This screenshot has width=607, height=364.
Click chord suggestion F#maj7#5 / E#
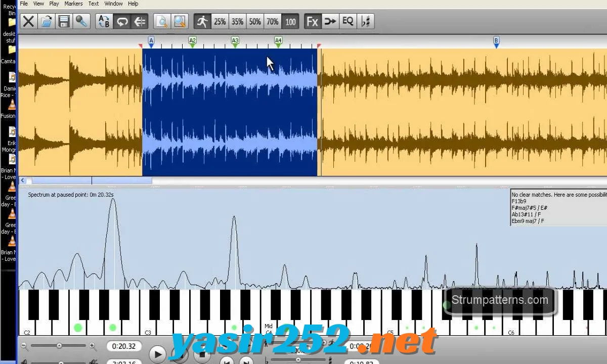click(x=530, y=208)
